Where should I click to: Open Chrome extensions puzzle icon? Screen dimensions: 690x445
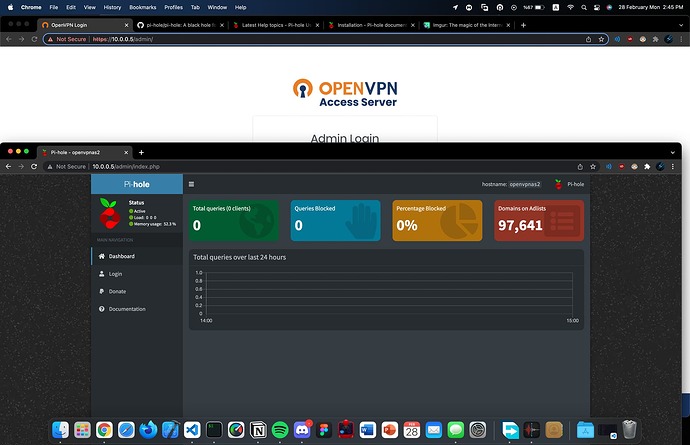647,167
